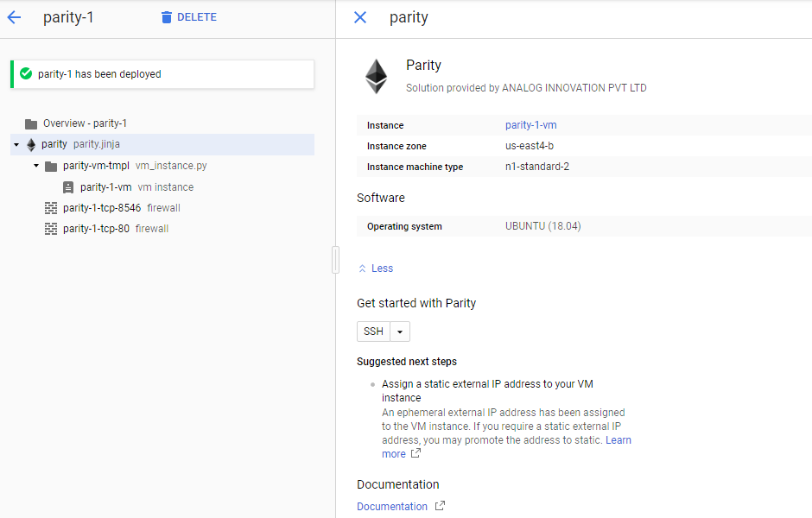Click the bold 'Instance' row label
This screenshot has height=518, width=812.
click(x=385, y=125)
